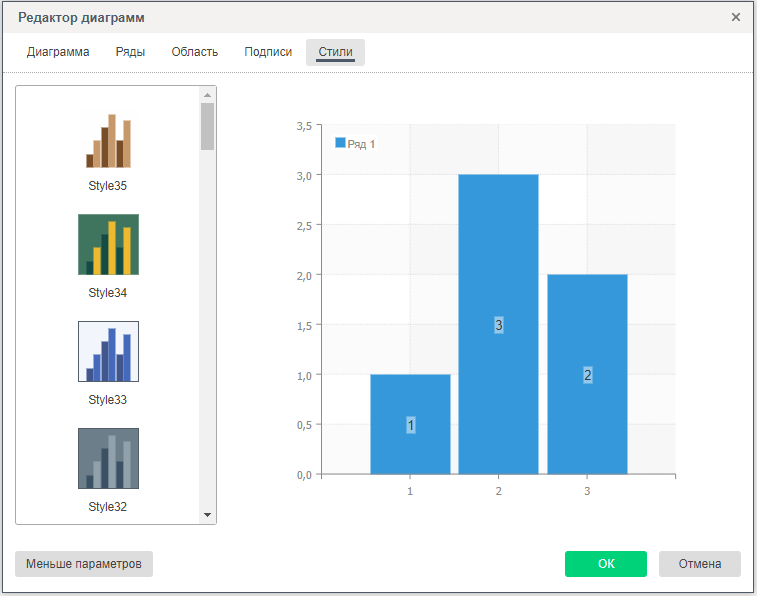Select the Style34 green chart thumbnail
The width and height of the screenshot is (757, 596).
click(x=108, y=244)
